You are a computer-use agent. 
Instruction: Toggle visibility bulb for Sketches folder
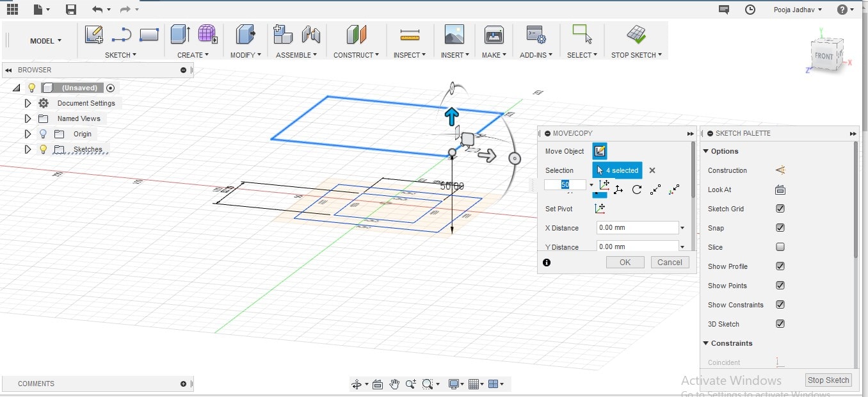(44, 149)
